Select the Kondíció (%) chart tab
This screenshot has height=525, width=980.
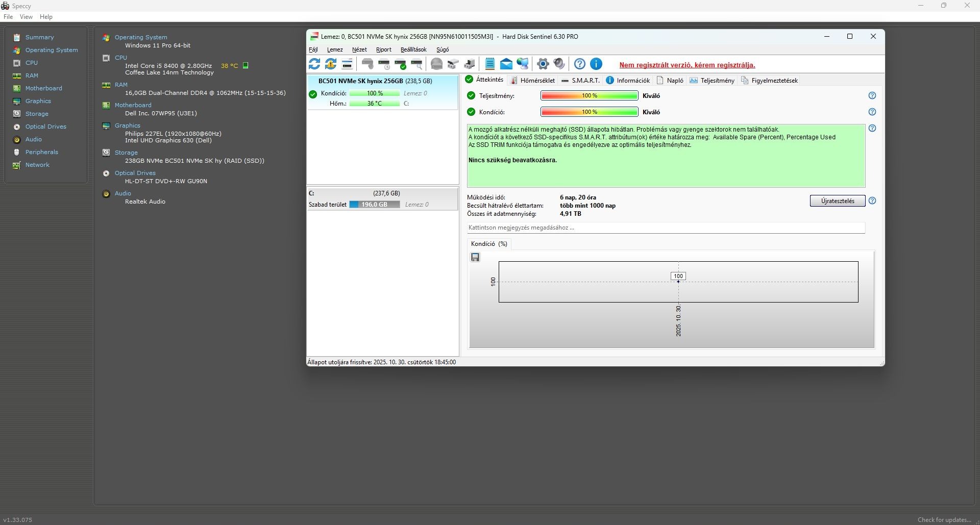click(x=489, y=244)
